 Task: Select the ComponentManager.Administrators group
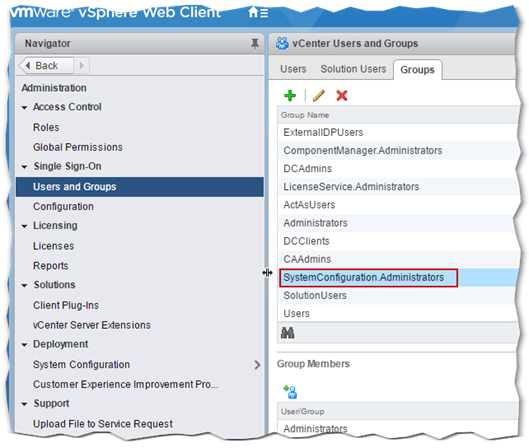tap(398, 150)
